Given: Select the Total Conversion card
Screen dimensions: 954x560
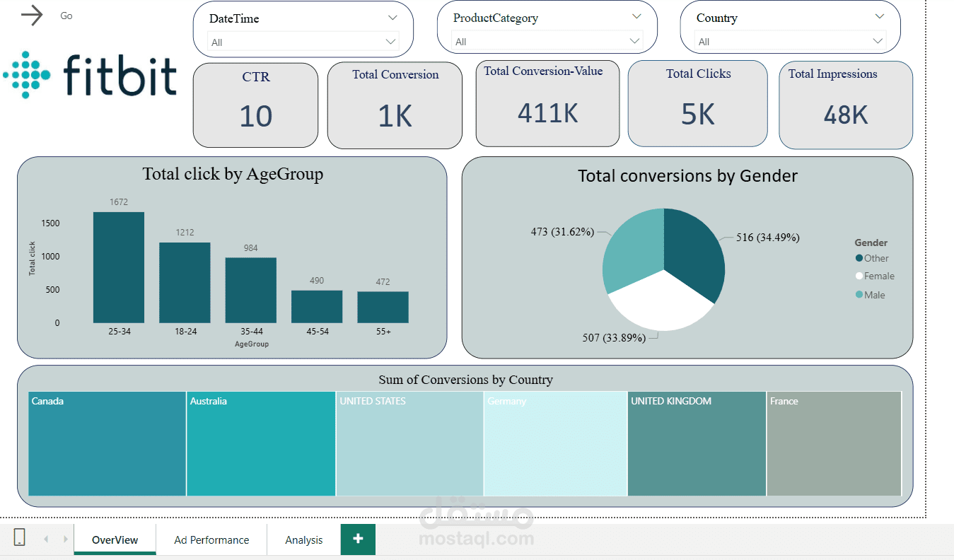Looking at the screenshot, I should point(395,105).
